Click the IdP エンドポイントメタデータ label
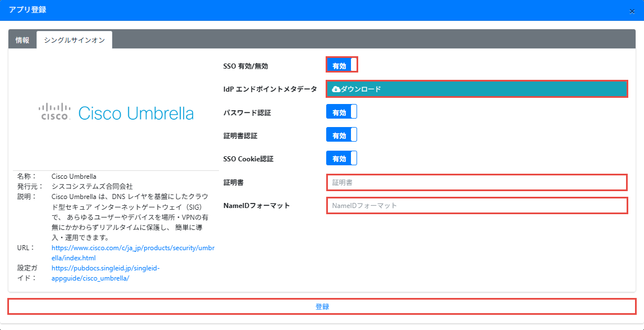This screenshot has height=330, width=644. [270, 89]
